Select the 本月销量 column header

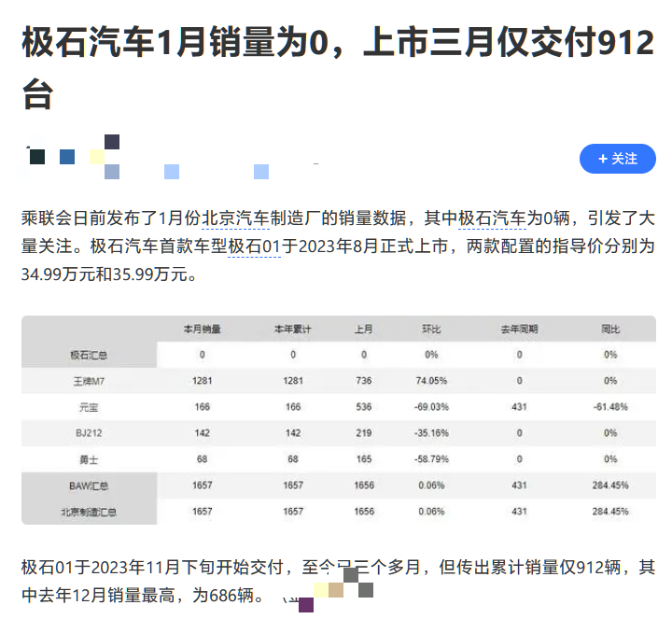point(202,330)
